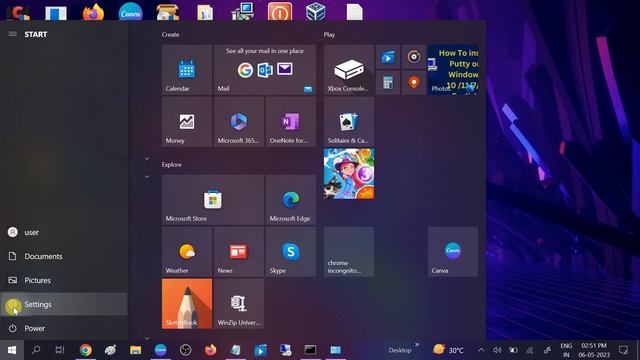This screenshot has height=360, width=640.
Task: Launch Microsoft Edge tile
Action: pos(291,200)
